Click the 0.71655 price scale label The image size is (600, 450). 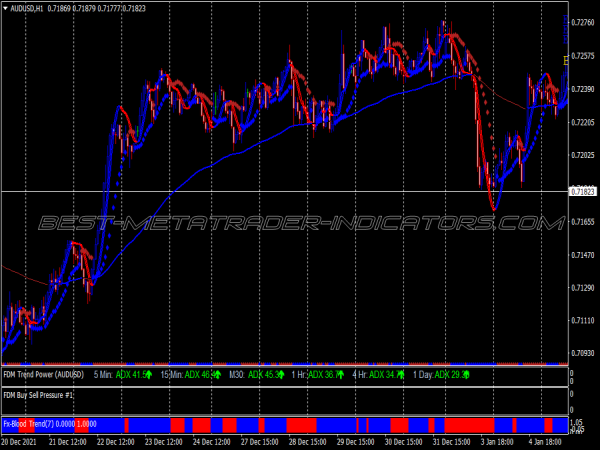pos(583,222)
